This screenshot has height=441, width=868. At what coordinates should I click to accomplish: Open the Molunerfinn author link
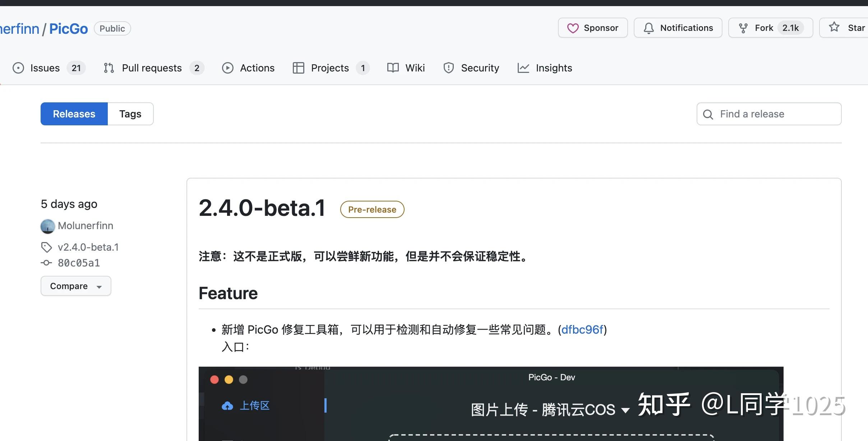coord(86,226)
